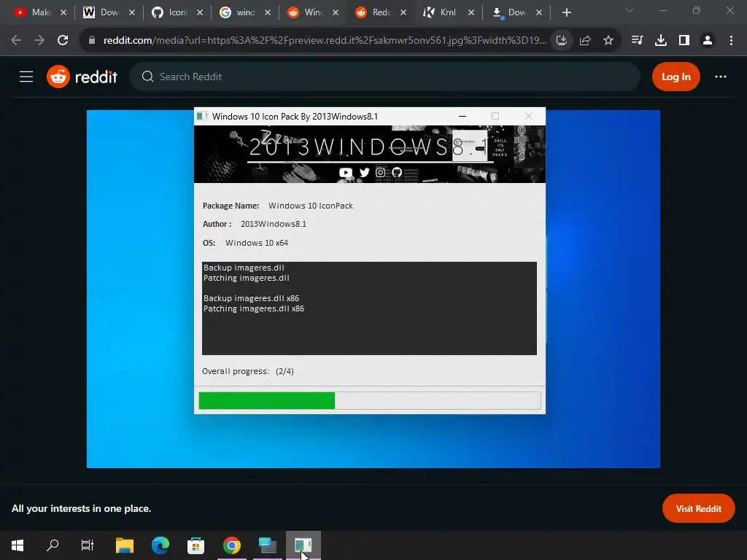
Task: Open File Explorer from taskbar
Action: coord(125,545)
